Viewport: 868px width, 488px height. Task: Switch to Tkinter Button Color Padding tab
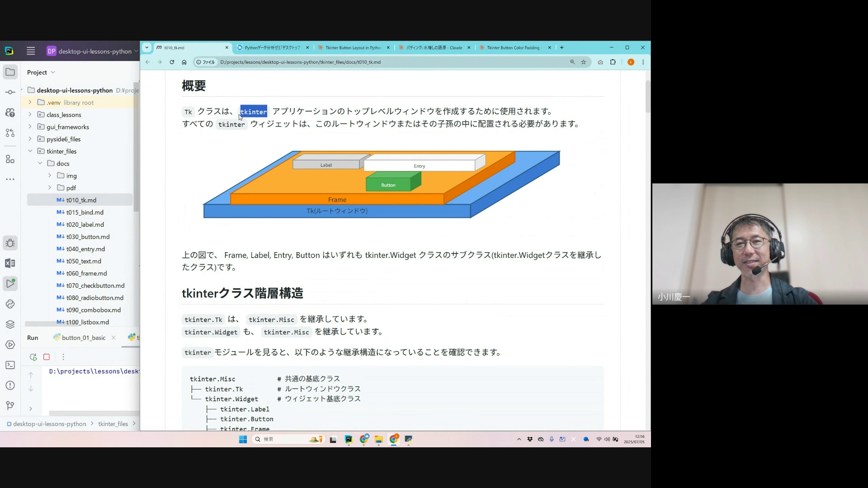[513, 47]
